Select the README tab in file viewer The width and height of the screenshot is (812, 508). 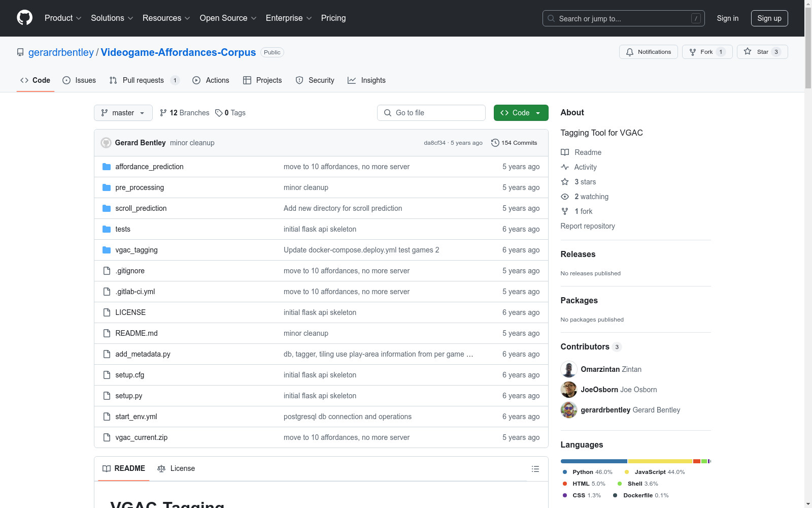(124, 468)
